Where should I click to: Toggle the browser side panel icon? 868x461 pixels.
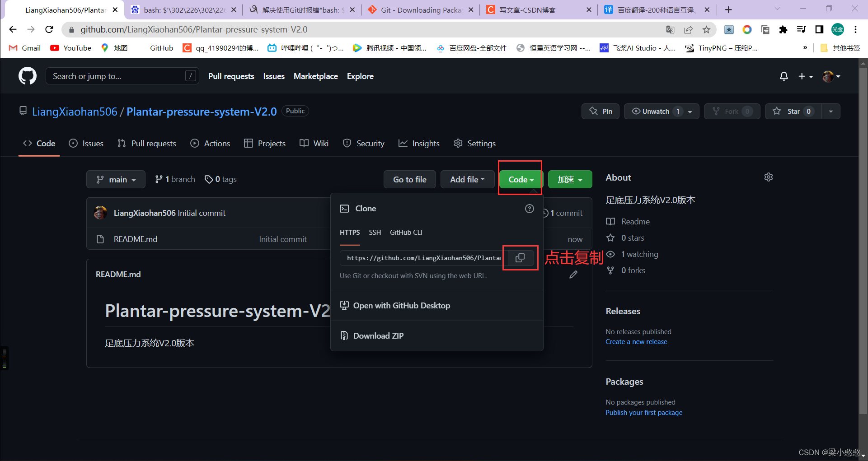819,29
